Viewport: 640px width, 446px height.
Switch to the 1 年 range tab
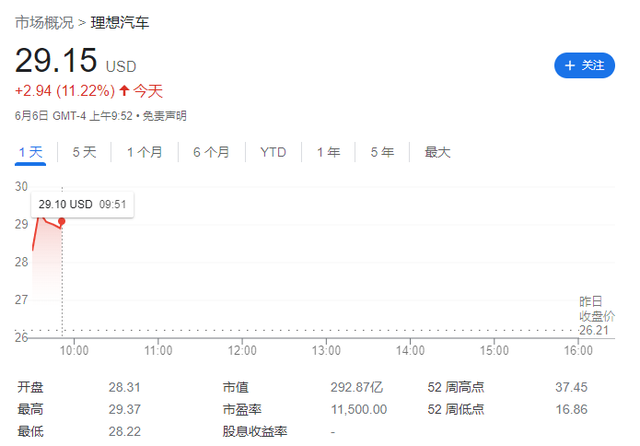click(328, 152)
